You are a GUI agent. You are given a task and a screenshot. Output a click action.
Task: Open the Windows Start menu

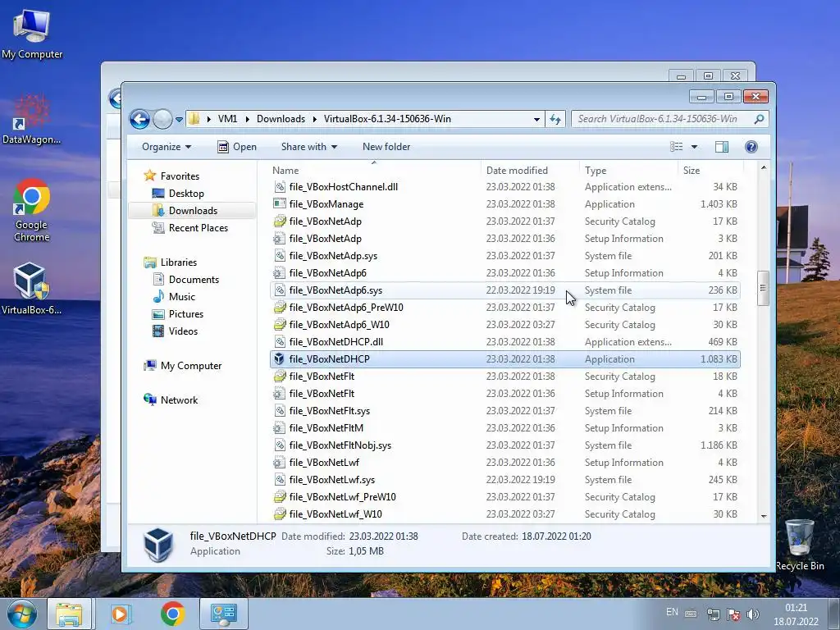coord(21,614)
